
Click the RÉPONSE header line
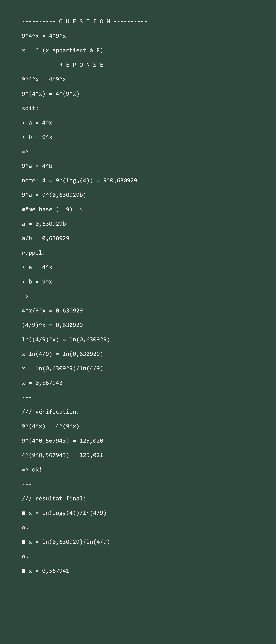click(x=81, y=65)
